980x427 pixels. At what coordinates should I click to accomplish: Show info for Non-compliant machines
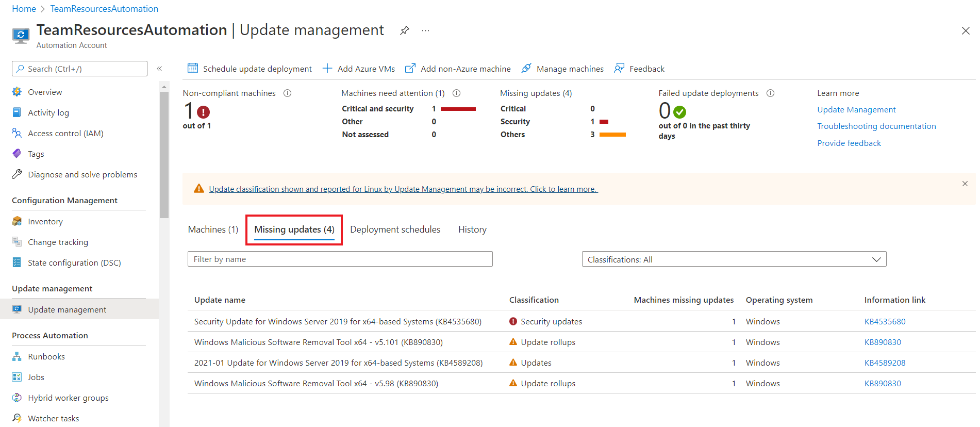click(288, 93)
